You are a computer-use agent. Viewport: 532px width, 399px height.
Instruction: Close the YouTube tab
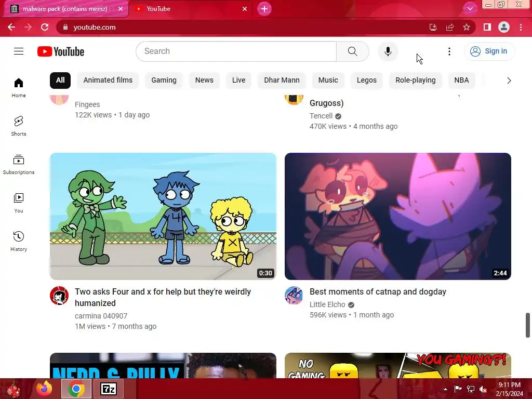click(x=245, y=9)
